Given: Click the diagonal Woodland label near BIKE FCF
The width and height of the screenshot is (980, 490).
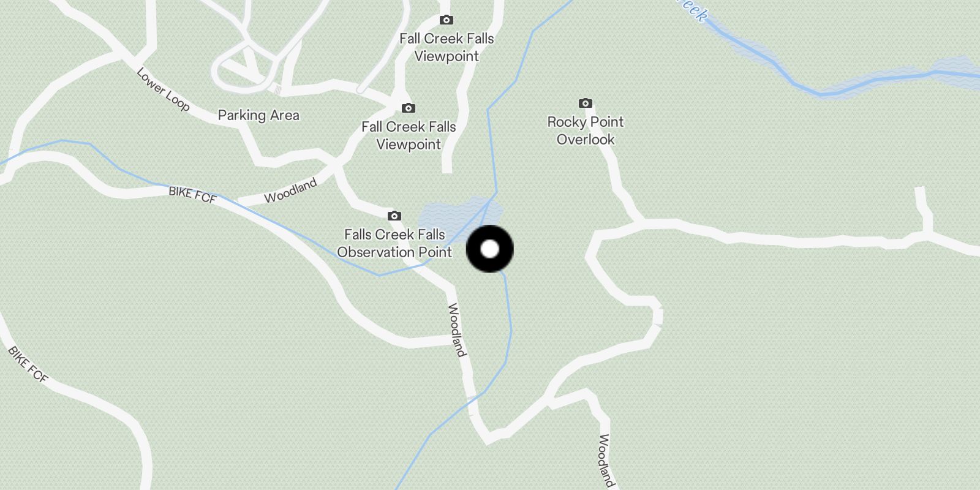Looking at the screenshot, I should coord(291,190).
